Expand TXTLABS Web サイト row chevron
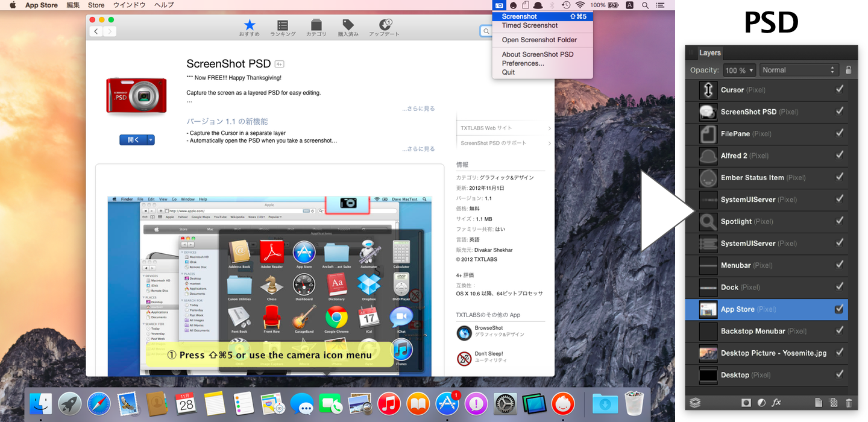868x422 pixels. point(549,128)
